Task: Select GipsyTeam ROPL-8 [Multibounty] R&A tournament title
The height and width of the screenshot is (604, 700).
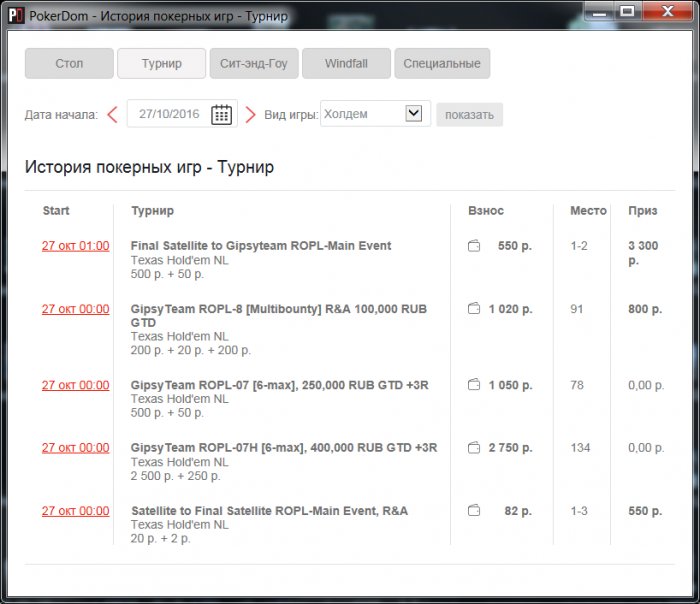Action: click(x=279, y=315)
